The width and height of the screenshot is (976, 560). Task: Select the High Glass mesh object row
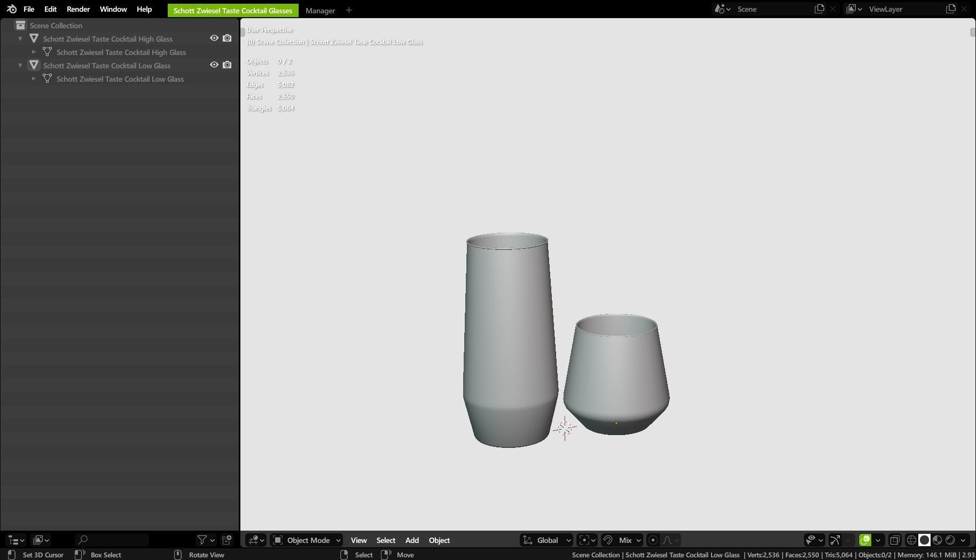coord(120,52)
